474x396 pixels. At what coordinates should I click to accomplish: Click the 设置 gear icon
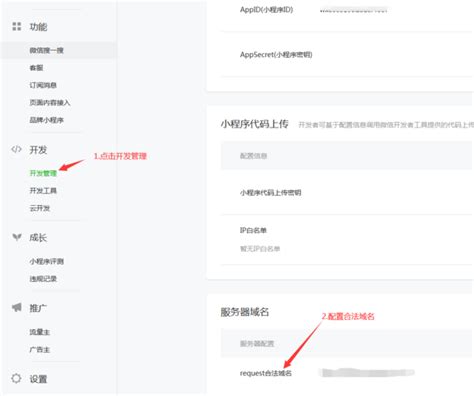click(16, 378)
